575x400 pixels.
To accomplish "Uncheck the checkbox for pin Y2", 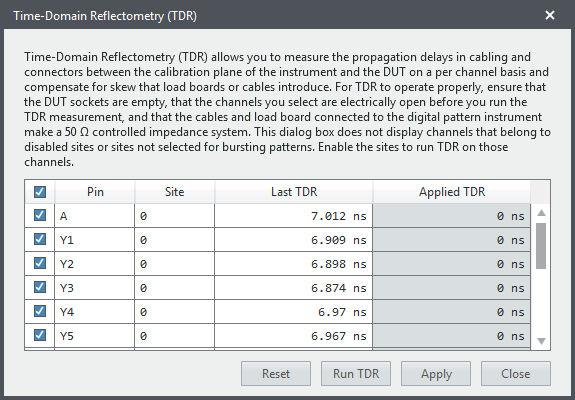I will pos(40,263).
